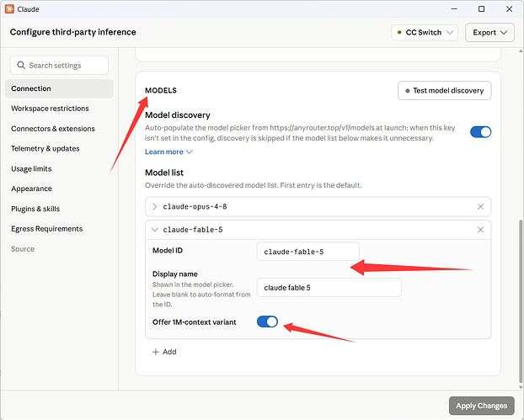Click the scrollbar up arrow
Viewport: 524px width, 420px height.
[x=521, y=51]
